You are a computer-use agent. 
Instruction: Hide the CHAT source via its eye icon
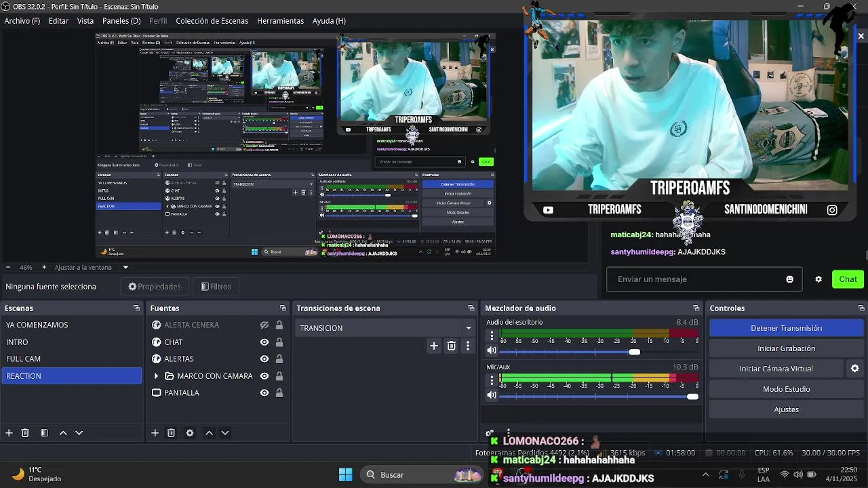click(264, 342)
